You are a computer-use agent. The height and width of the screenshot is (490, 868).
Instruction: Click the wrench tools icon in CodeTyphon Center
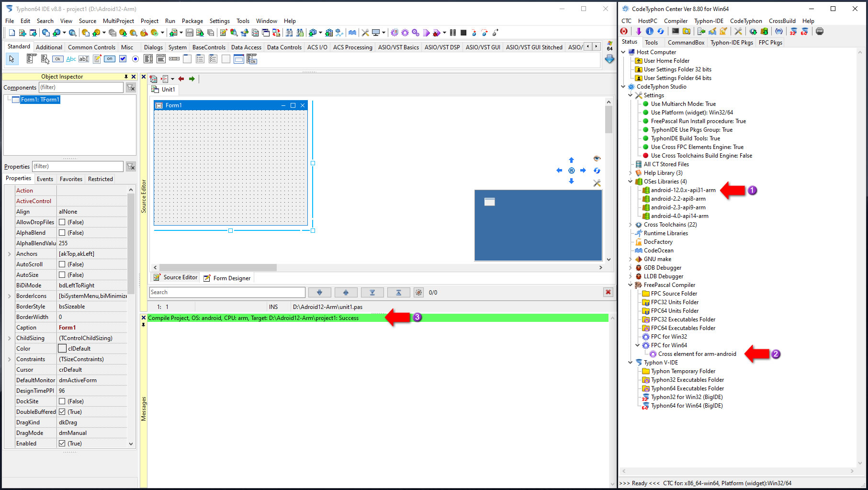(x=738, y=31)
